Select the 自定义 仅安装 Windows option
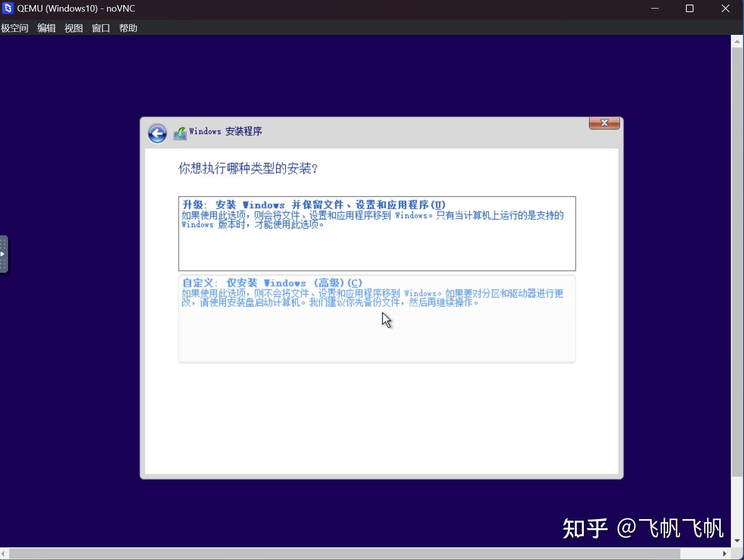The height and width of the screenshot is (560, 744). click(x=376, y=319)
